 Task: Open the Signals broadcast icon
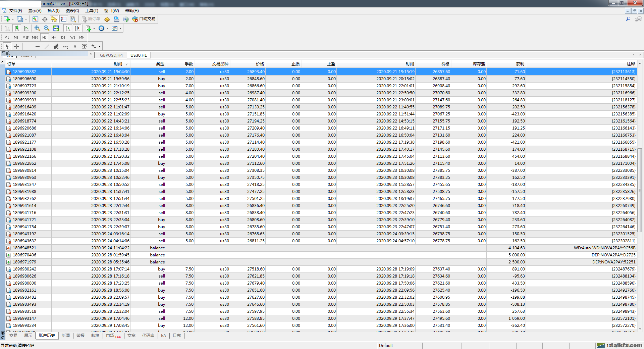pos(126,19)
